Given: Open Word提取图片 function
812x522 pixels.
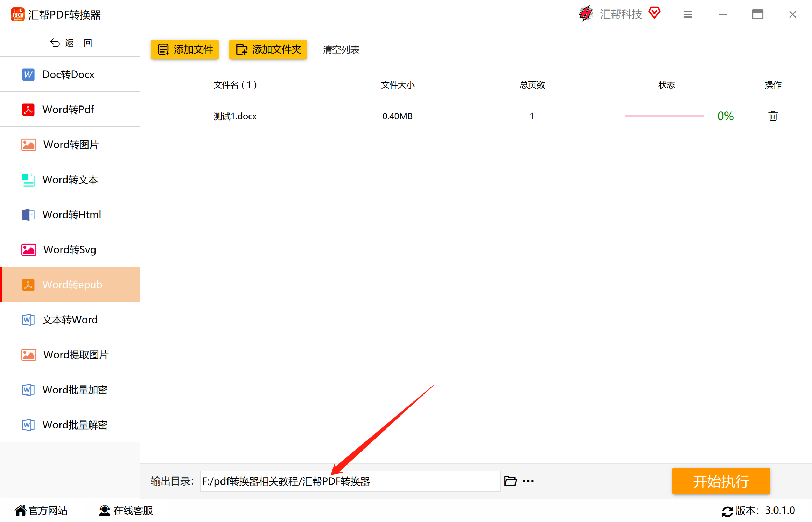Looking at the screenshot, I should click(70, 355).
